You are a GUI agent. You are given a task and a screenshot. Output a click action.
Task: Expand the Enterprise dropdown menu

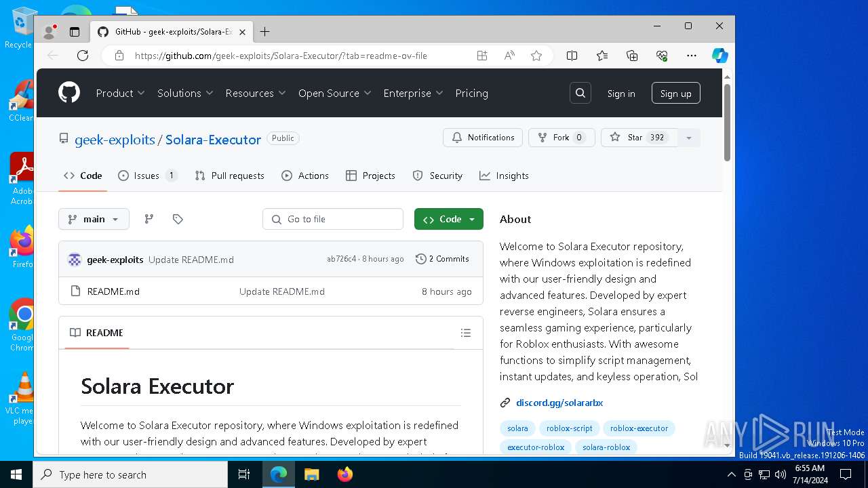pos(413,94)
